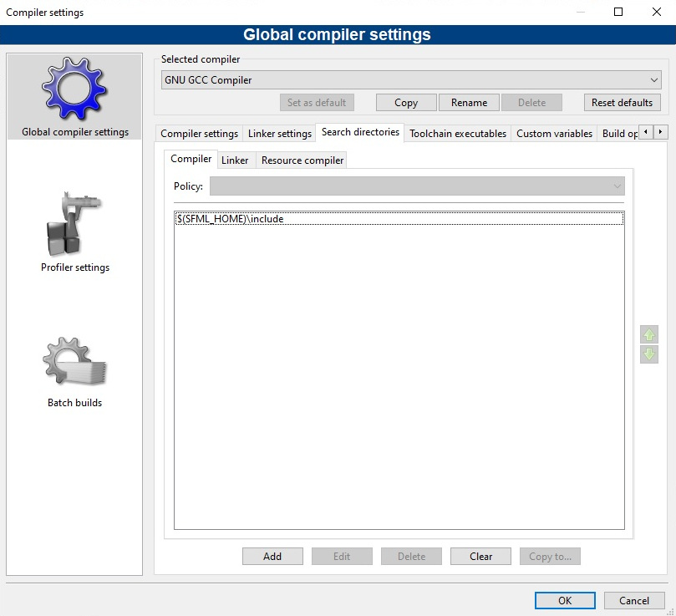676x616 pixels.
Task: Select the $(SFML_HOME)\include entry
Action: coord(231,219)
